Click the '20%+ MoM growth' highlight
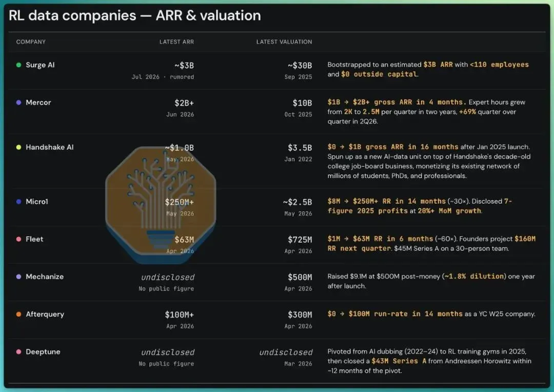The image size is (554, 392). point(449,211)
